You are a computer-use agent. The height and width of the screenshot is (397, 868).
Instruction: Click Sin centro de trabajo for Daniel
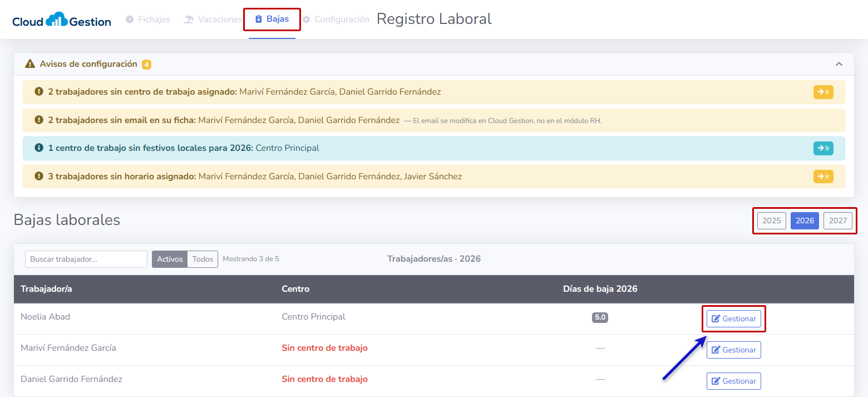point(325,379)
